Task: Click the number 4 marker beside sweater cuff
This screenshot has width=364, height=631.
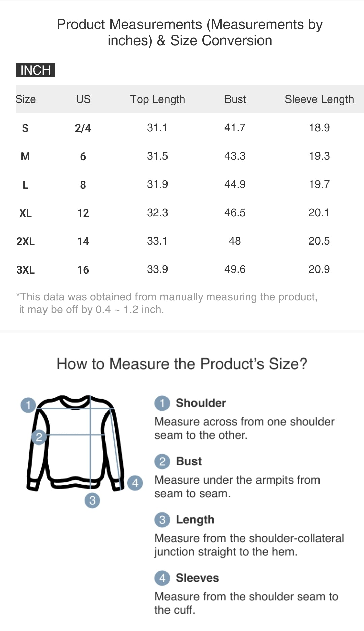Action: [x=135, y=483]
